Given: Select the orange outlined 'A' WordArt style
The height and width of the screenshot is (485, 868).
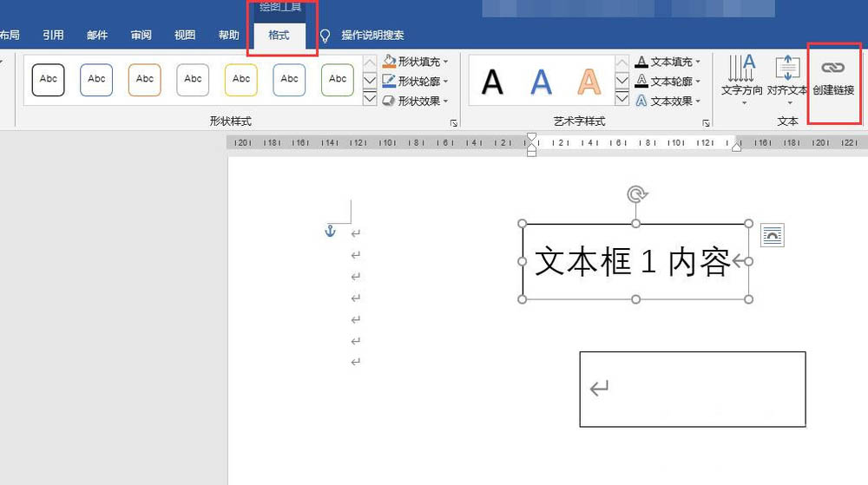Looking at the screenshot, I should 589,82.
